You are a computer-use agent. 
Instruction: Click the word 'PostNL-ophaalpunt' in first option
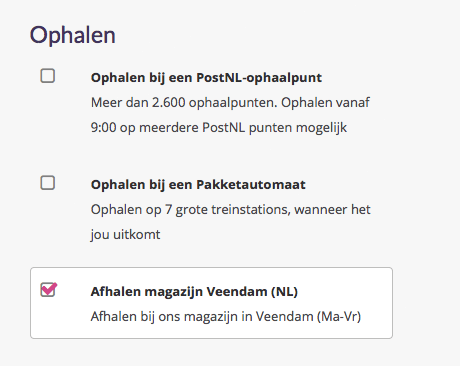coord(259,78)
